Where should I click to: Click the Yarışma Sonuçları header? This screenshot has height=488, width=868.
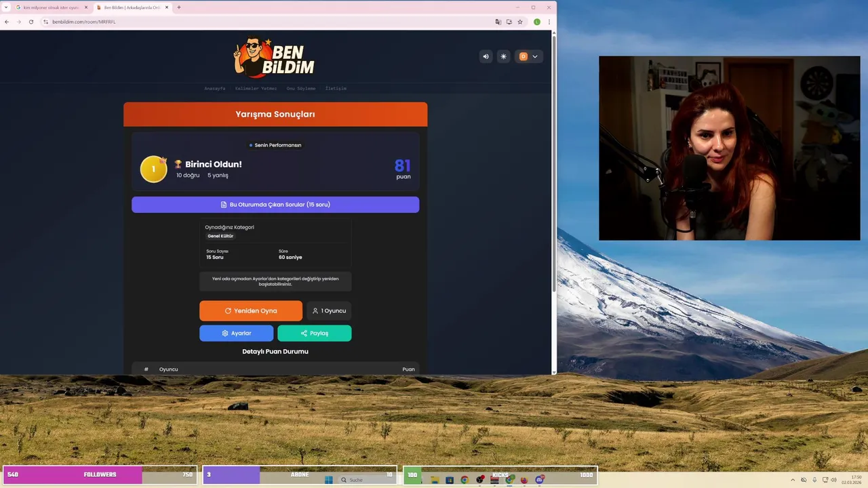(275, 115)
